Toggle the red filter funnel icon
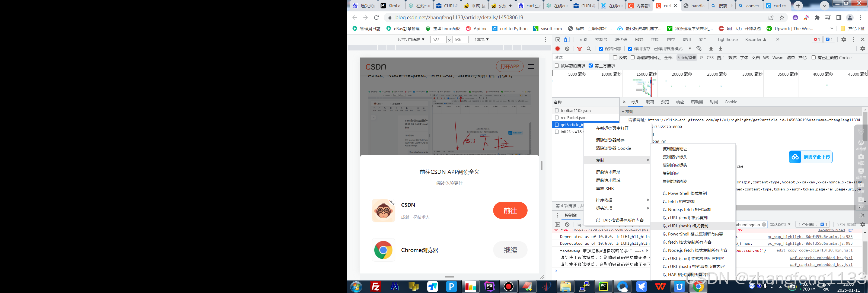Image resolution: width=868 pixels, height=293 pixels. (579, 49)
